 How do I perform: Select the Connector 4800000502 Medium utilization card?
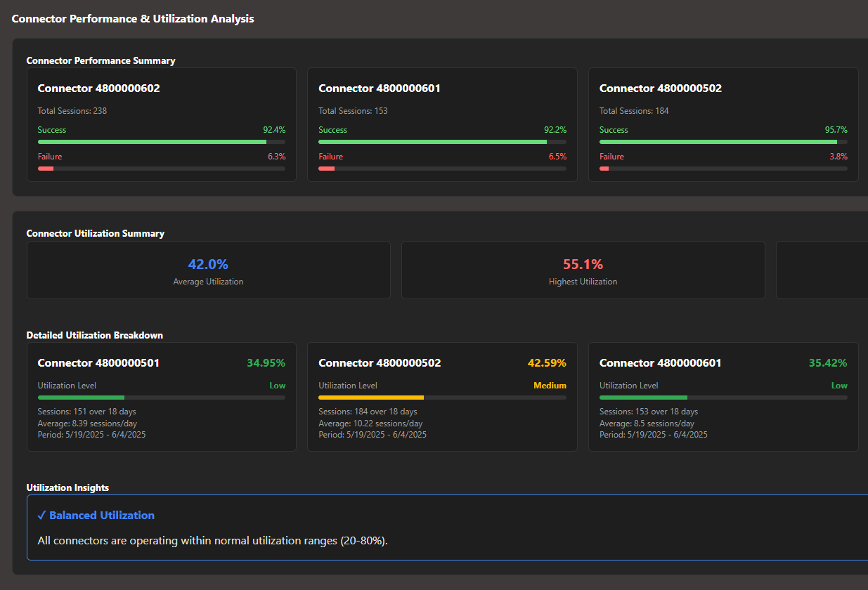pos(442,397)
